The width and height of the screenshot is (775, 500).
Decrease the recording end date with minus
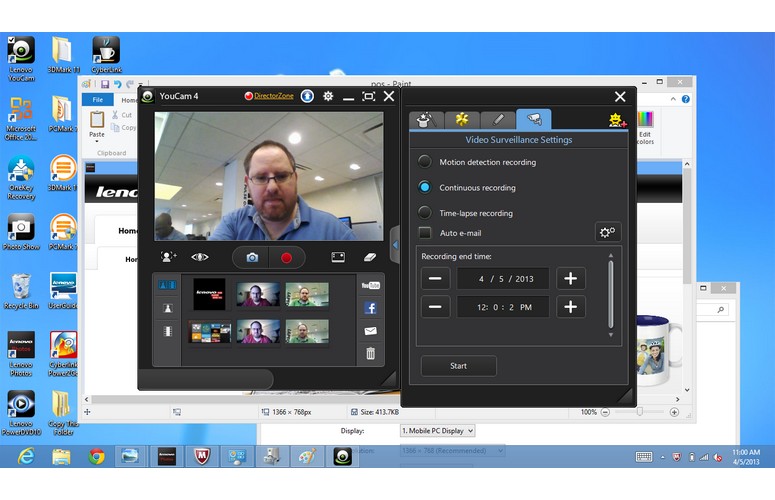click(435, 279)
